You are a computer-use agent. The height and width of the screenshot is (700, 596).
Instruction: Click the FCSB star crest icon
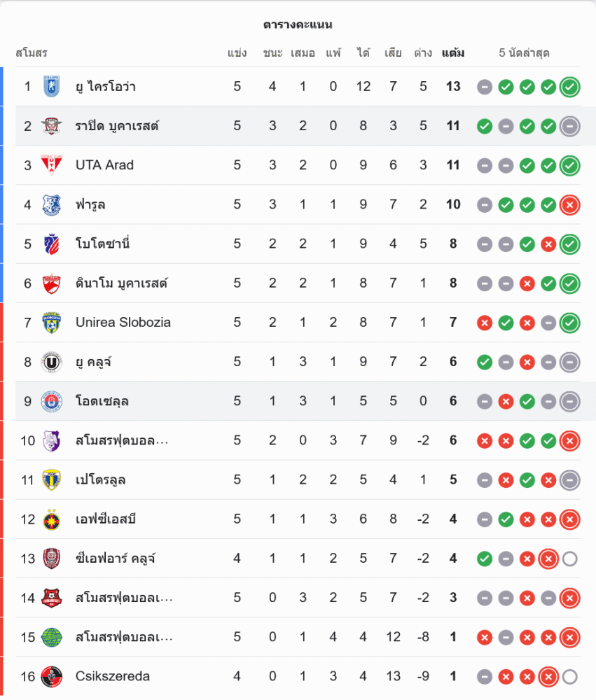52,519
